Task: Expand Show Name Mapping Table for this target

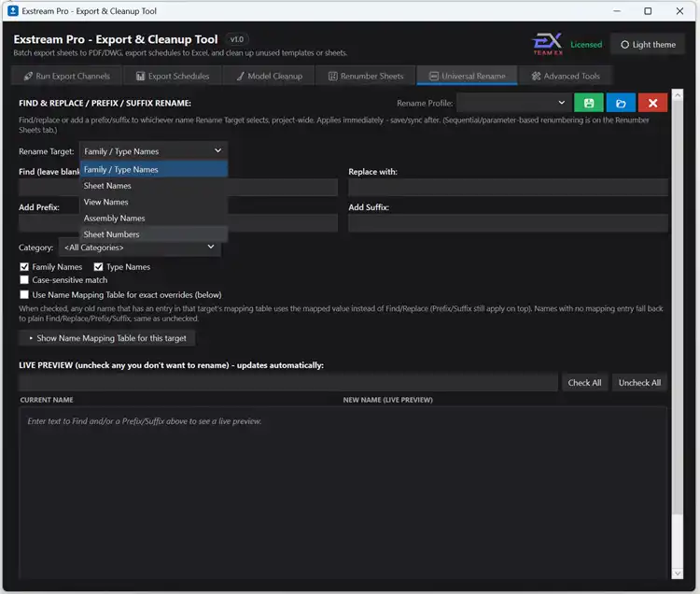Action: pos(107,338)
